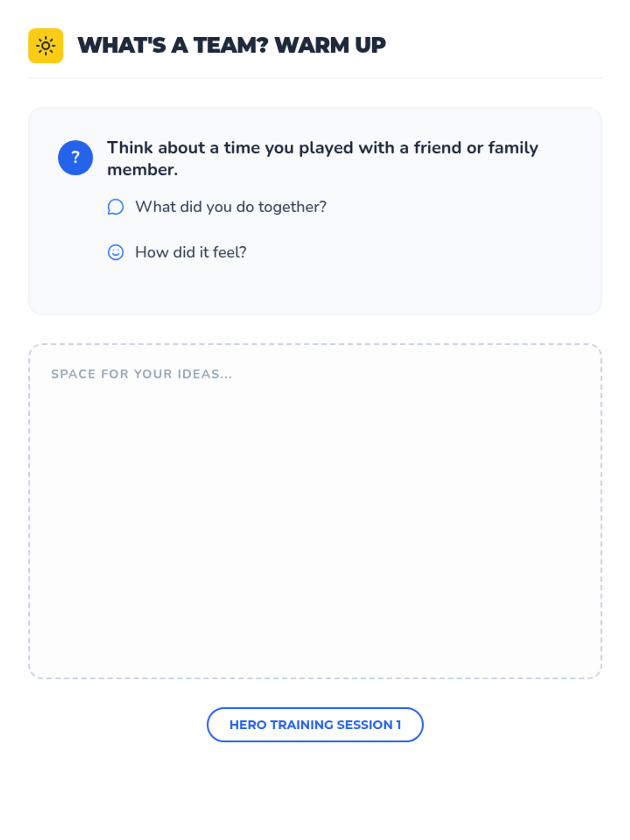Click the yellow sun icon
This screenshot has width=630, height=840.
tap(46, 46)
